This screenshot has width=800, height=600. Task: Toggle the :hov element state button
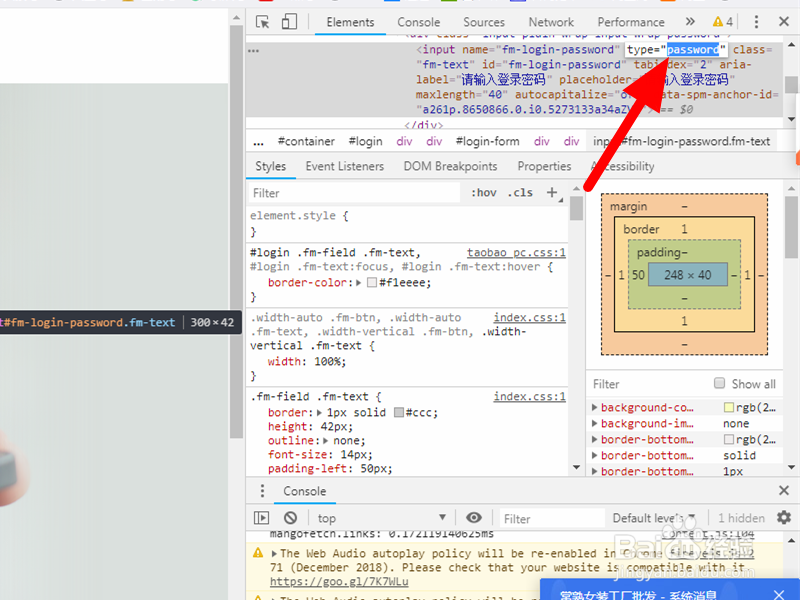click(x=483, y=193)
